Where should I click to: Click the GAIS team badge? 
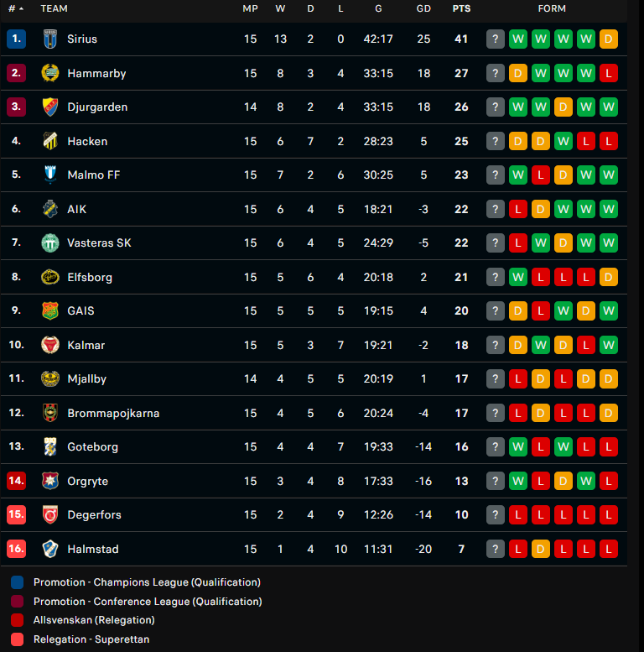pyautogui.click(x=50, y=310)
